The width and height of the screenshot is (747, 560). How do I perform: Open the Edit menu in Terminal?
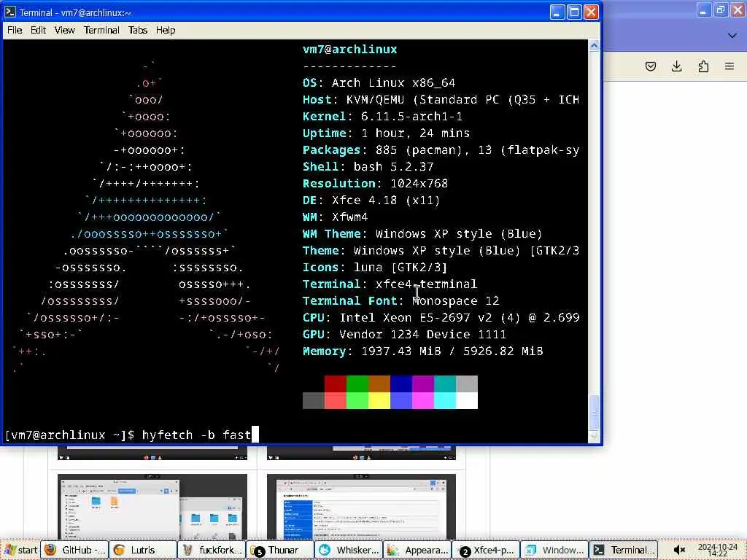pos(38,30)
